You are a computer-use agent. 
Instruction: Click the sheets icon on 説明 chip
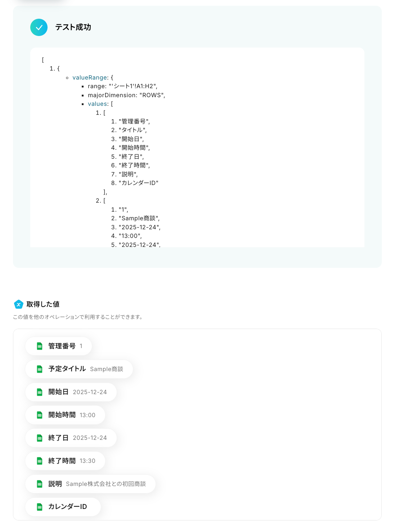coord(40,484)
